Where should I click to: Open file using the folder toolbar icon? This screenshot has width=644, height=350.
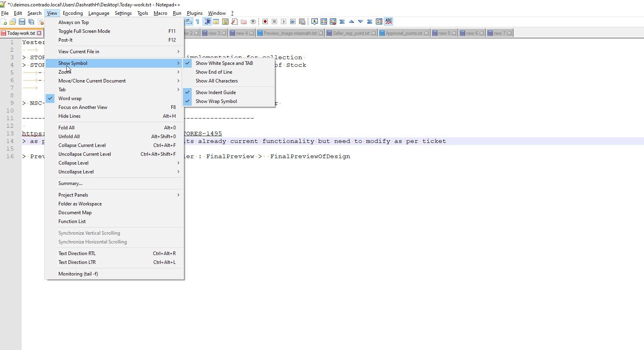(x=13, y=22)
